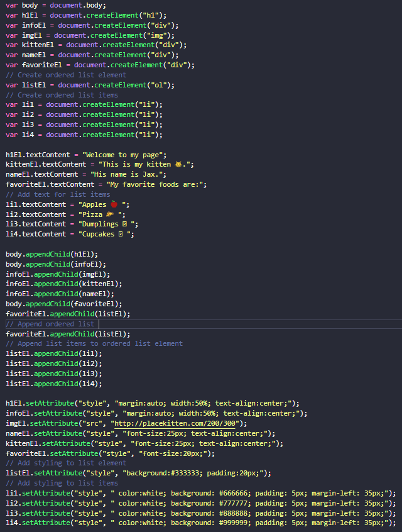Click the 'background:#333333' value in listEl line
The height and width of the screenshot is (532, 402).
point(163,474)
